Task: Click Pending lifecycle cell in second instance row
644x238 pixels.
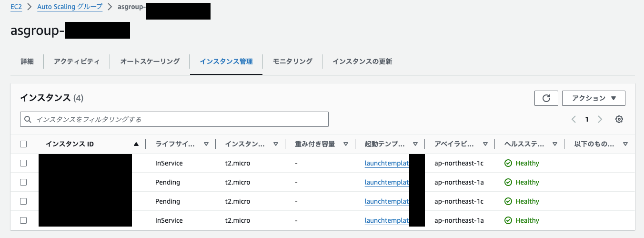Action: 168,182
